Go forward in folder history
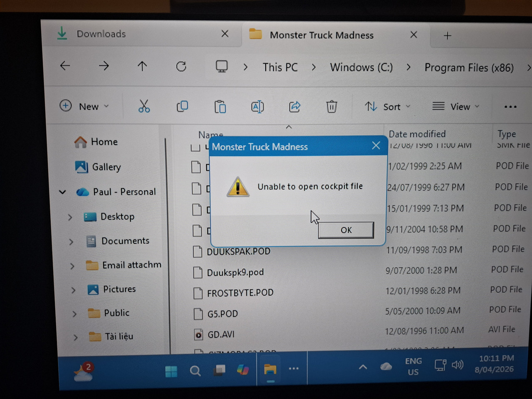The image size is (532, 399). pos(104,66)
